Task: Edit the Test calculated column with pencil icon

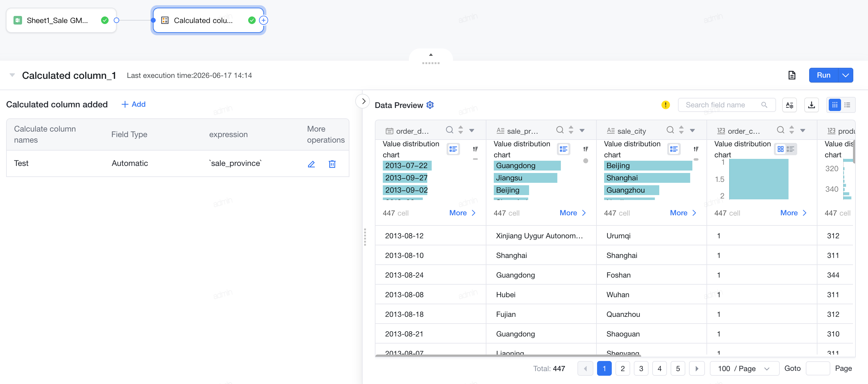Action: [x=311, y=164]
